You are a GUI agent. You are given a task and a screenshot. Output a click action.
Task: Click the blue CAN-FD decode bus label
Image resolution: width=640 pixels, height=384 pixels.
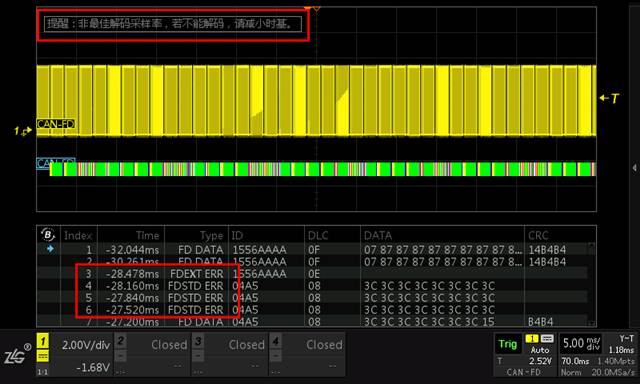point(56,163)
